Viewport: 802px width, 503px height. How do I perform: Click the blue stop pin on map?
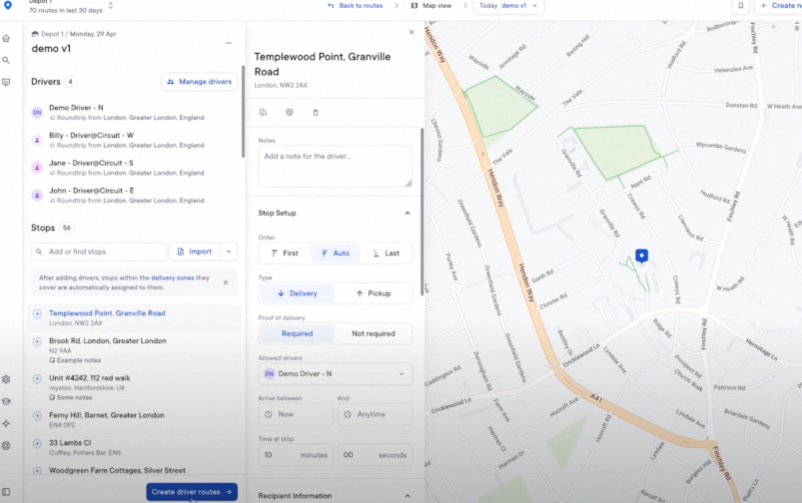[641, 255]
